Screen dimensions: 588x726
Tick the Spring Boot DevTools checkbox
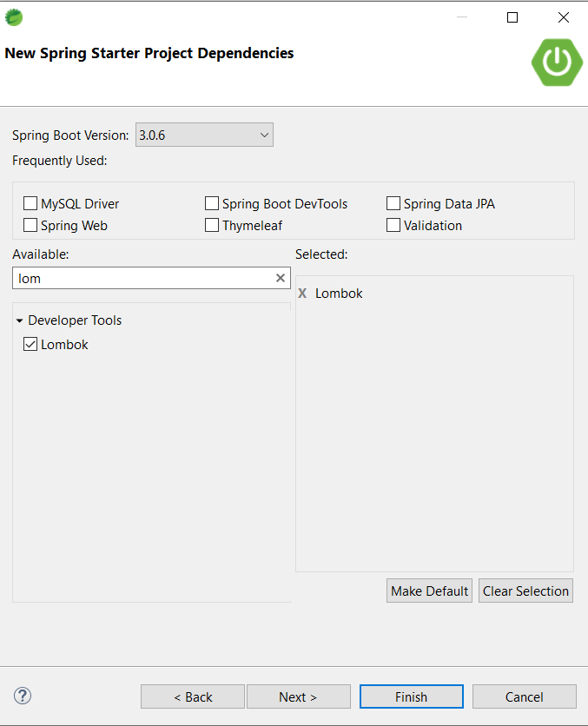click(212, 204)
